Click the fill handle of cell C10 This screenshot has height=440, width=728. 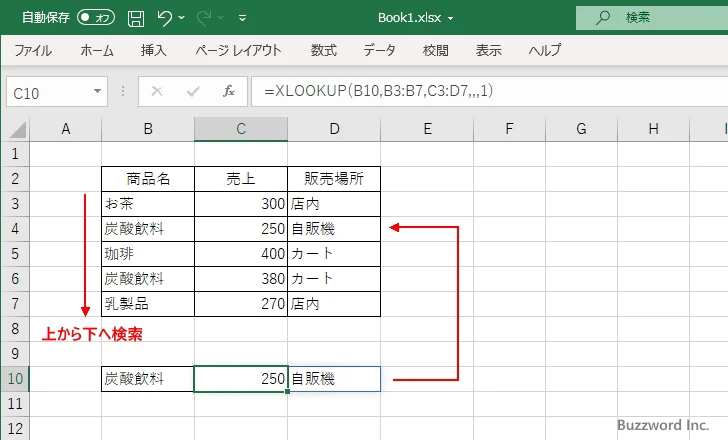[287, 391]
